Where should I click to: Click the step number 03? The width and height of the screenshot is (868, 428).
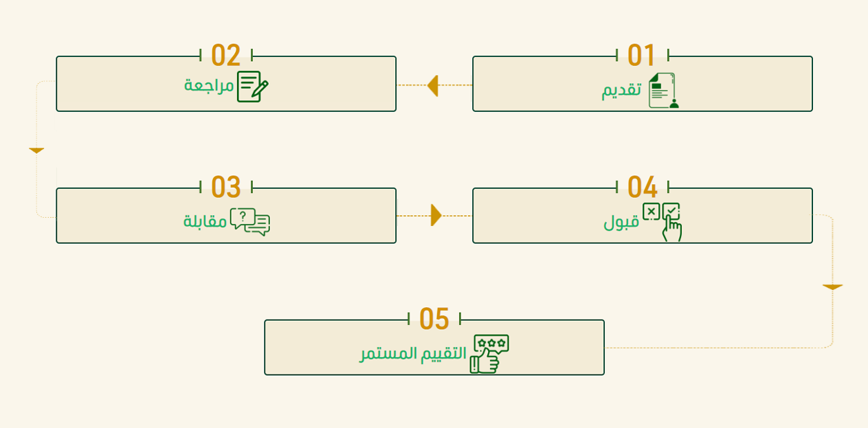click(x=225, y=187)
